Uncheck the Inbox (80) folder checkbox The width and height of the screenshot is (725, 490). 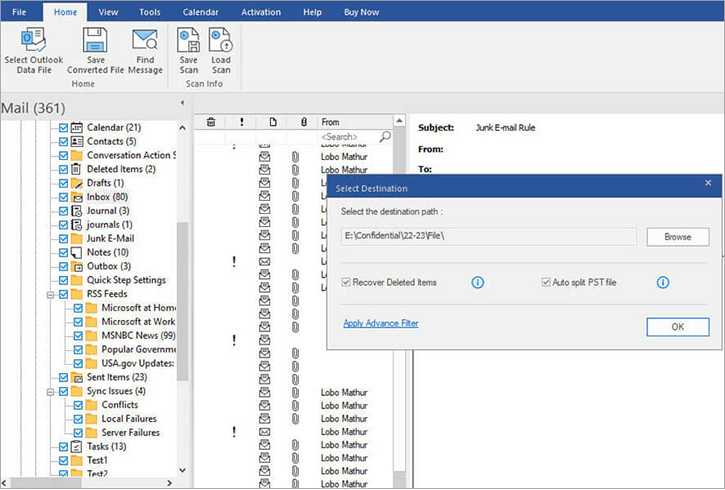(x=64, y=197)
